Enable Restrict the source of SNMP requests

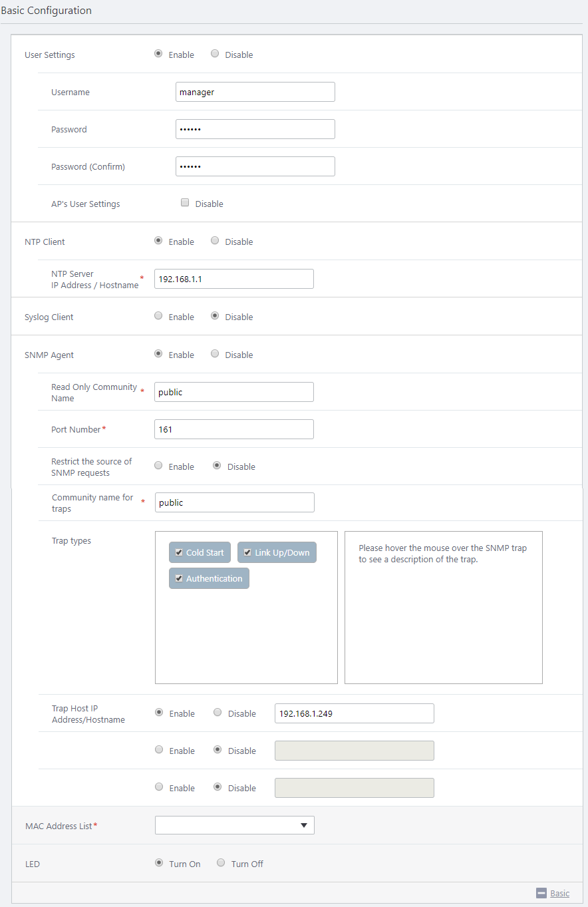[158, 466]
